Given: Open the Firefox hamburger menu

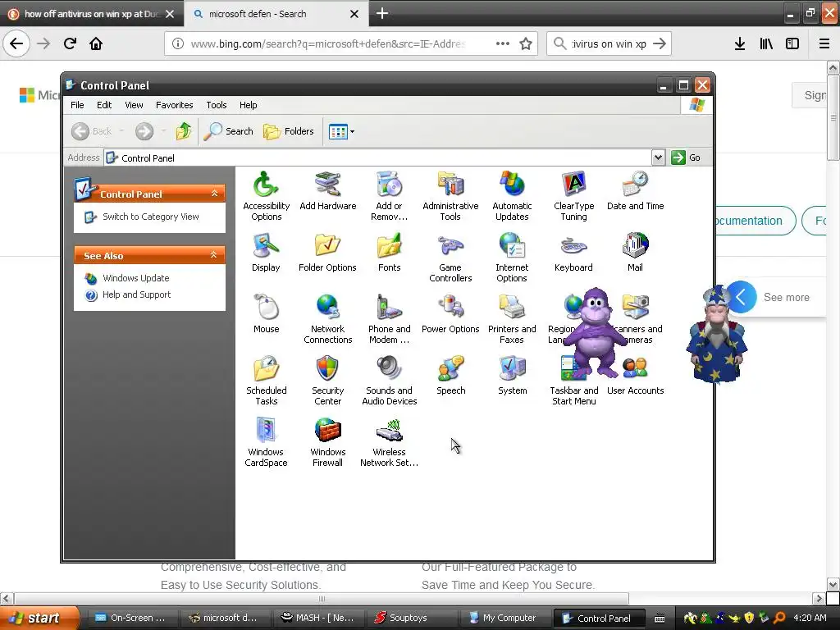Looking at the screenshot, I should click(824, 43).
